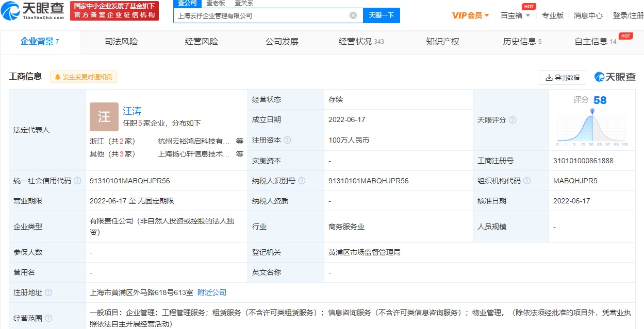
Task: Click the 2022-06-17 至 无固定期限 business term
Action: (132, 201)
